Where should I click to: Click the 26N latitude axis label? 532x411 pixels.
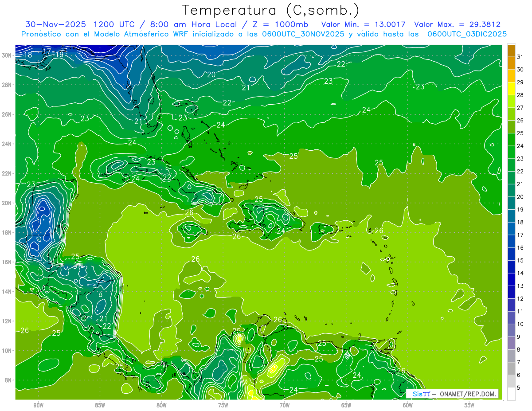(x=7, y=114)
